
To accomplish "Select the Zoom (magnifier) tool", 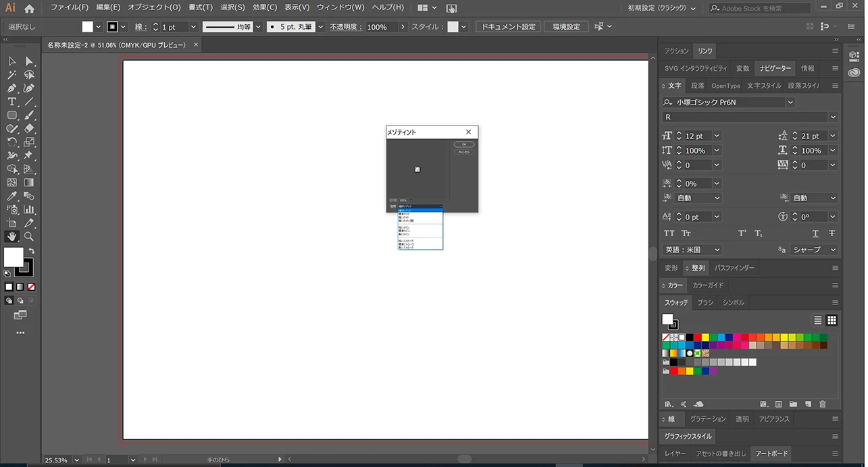I will (29, 237).
